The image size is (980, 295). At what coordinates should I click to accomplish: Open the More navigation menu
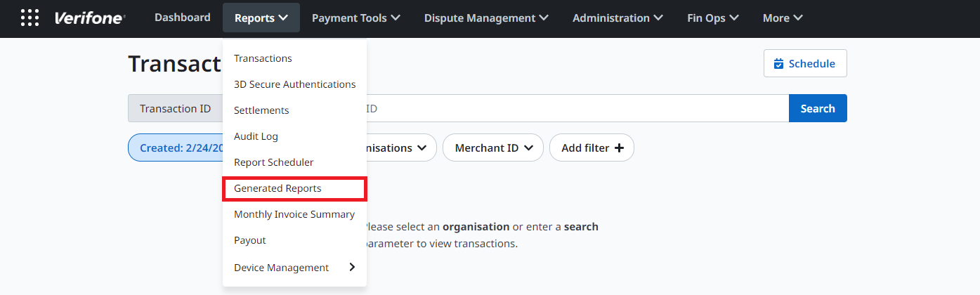point(783,18)
